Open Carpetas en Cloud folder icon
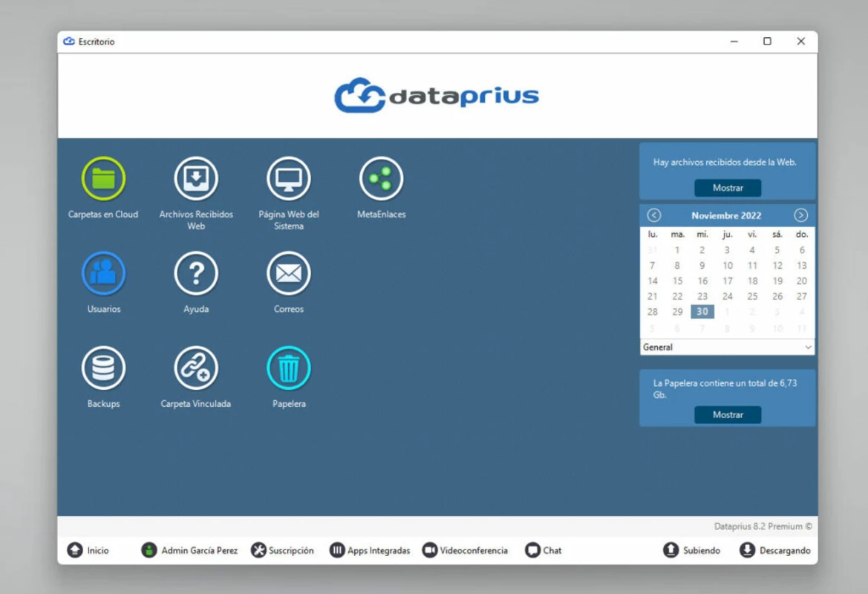The width and height of the screenshot is (868, 594). [103, 179]
